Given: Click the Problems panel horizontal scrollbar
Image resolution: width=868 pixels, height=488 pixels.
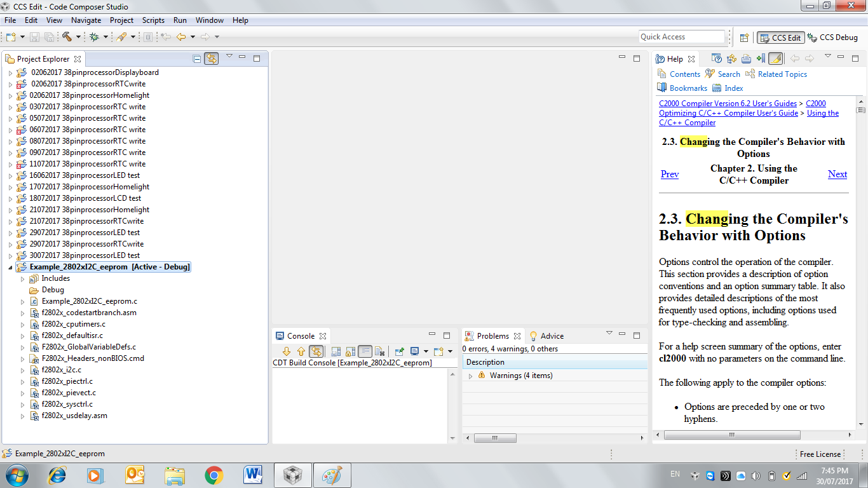Looking at the screenshot, I should (x=495, y=438).
